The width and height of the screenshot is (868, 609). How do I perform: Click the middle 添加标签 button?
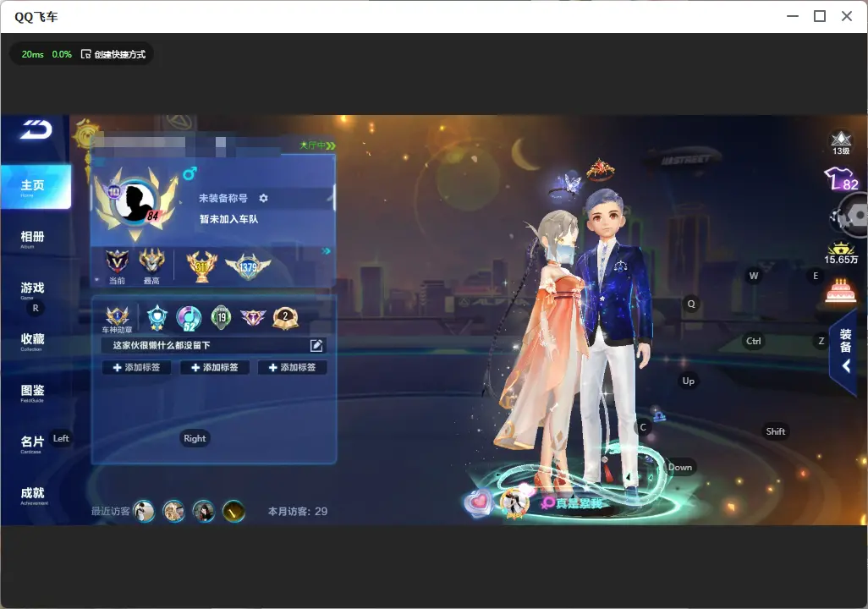215,368
